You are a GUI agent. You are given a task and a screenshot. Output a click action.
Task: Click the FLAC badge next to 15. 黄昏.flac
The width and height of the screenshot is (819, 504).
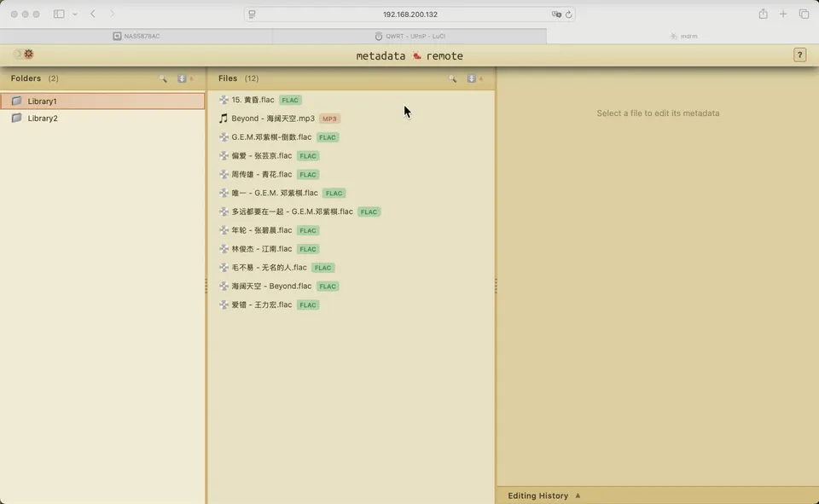290,101
